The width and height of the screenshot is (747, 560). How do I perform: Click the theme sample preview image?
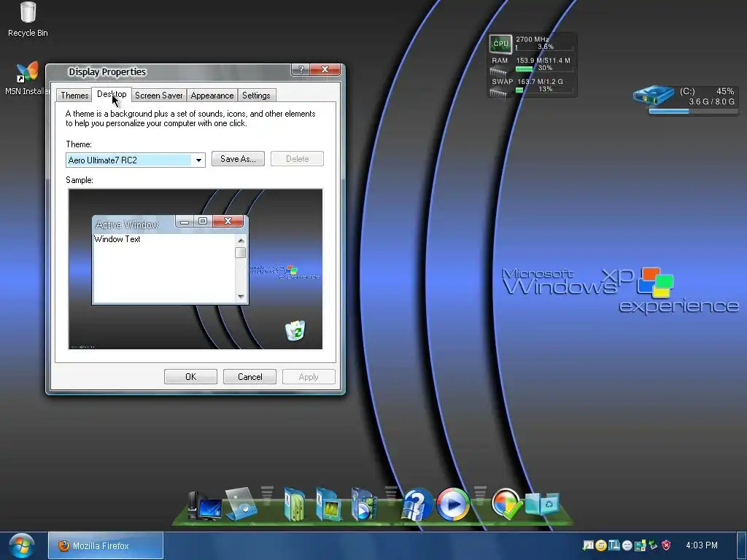point(196,269)
